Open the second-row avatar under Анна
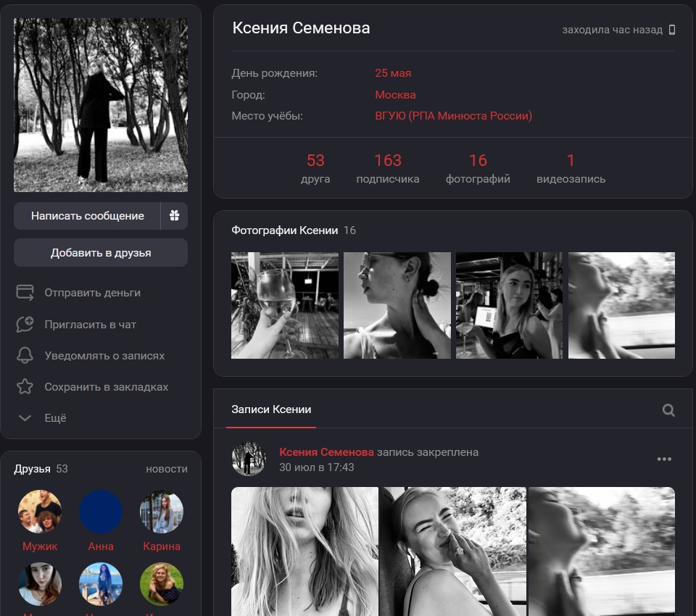Image resolution: width=696 pixels, height=616 pixels. pos(101,584)
